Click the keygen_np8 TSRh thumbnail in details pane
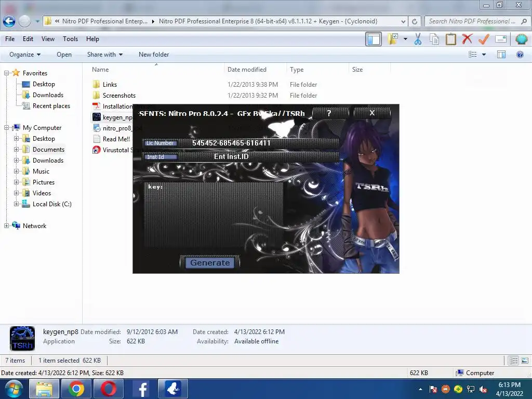This screenshot has height=399, width=532. (22, 338)
